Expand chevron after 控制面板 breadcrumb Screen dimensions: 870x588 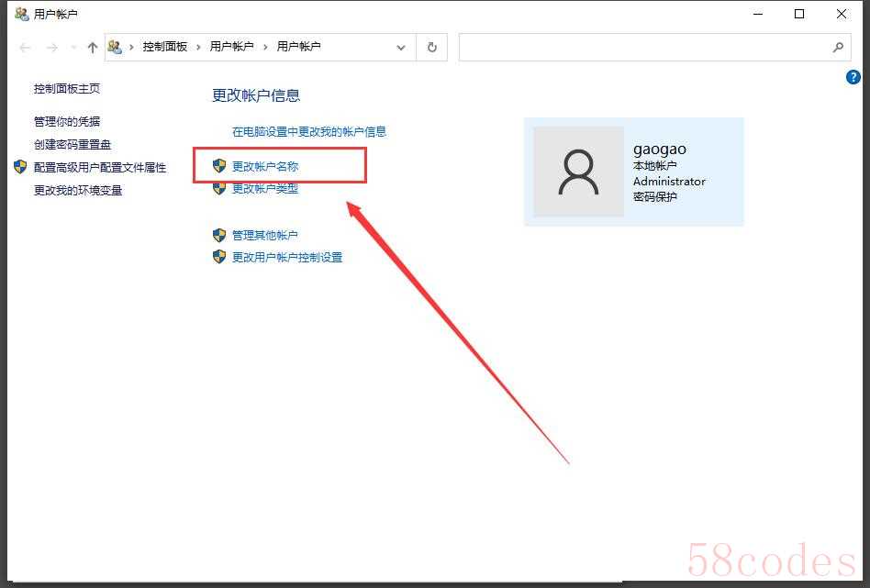coord(198,47)
